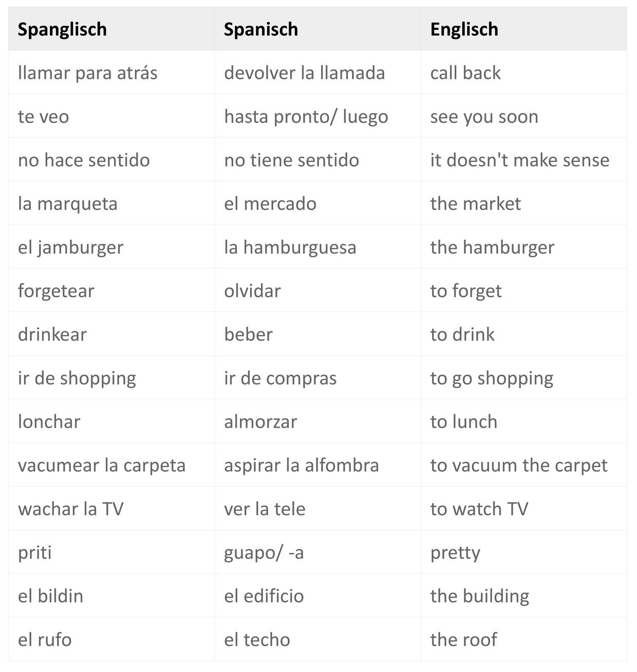Image resolution: width=637 pixels, height=672 pixels.
Task: Select the 'guapo/ -a' cell
Action: pos(264,553)
